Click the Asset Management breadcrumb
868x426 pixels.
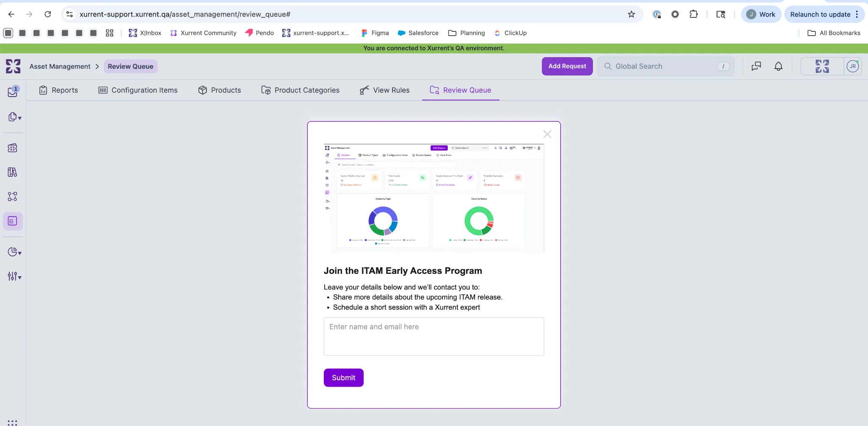[x=60, y=67]
